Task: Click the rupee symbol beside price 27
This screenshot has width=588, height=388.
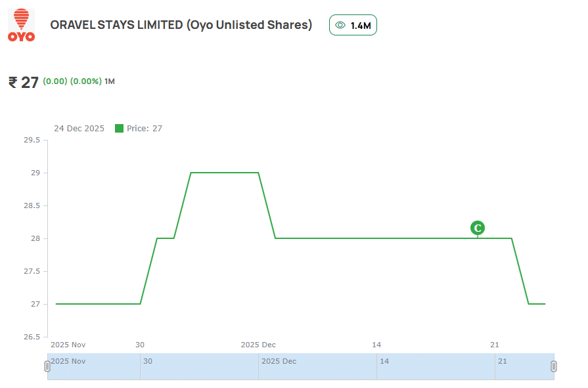Action: pos(12,82)
